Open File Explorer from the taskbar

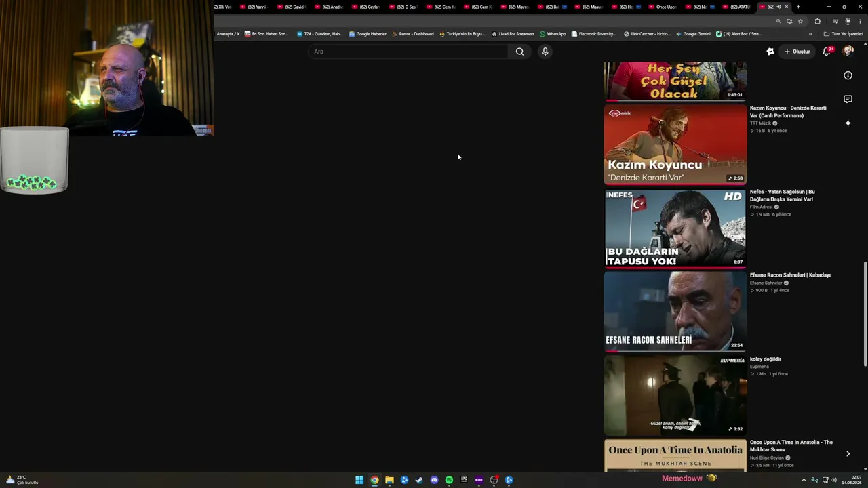(x=389, y=480)
